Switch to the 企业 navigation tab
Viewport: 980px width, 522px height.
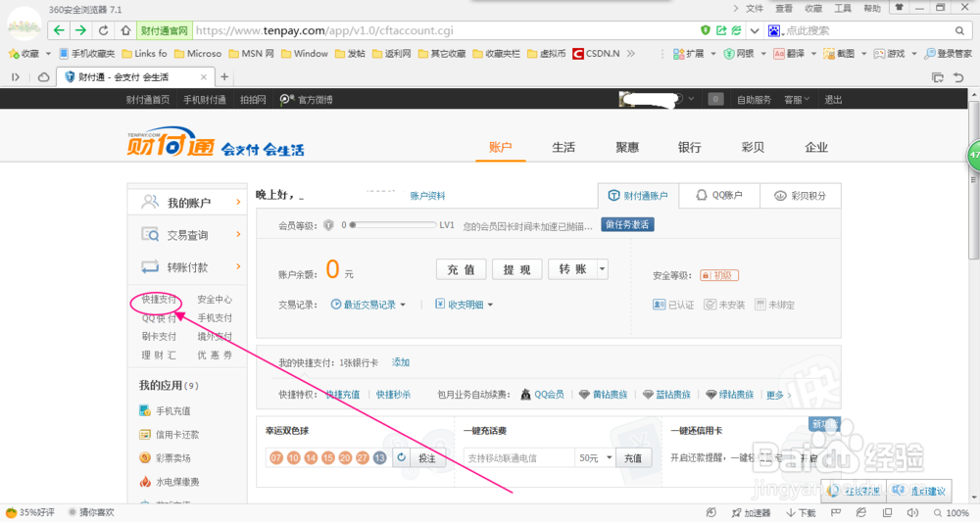tap(816, 147)
